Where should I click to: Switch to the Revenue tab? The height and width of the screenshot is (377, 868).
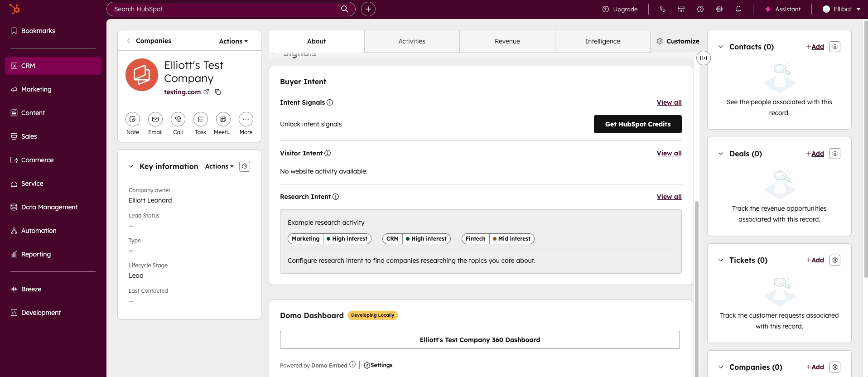coord(507,41)
